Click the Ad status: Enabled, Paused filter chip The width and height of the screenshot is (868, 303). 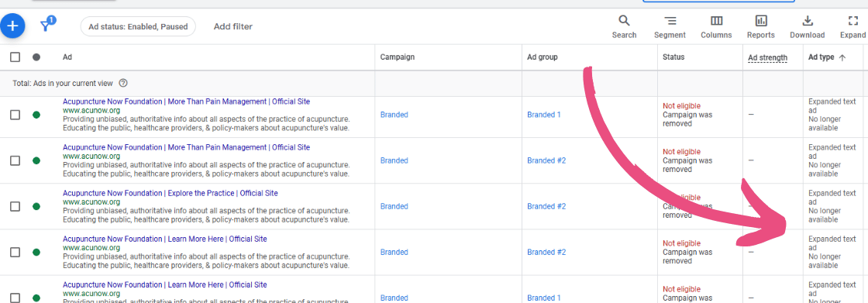138,26
